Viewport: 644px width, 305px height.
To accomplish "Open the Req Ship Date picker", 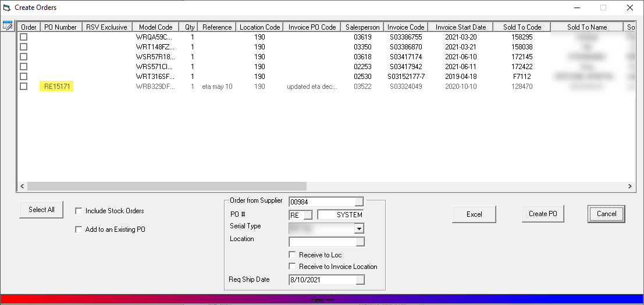I will (360, 280).
